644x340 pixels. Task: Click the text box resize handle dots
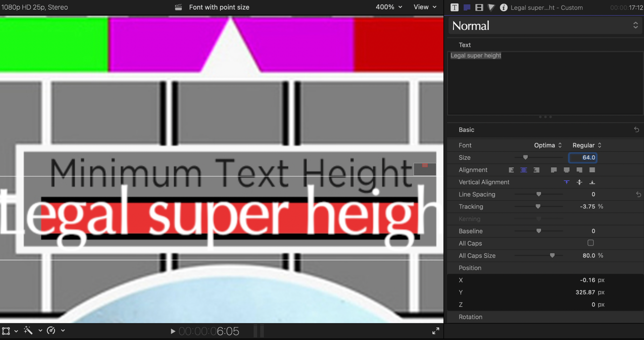(545, 117)
